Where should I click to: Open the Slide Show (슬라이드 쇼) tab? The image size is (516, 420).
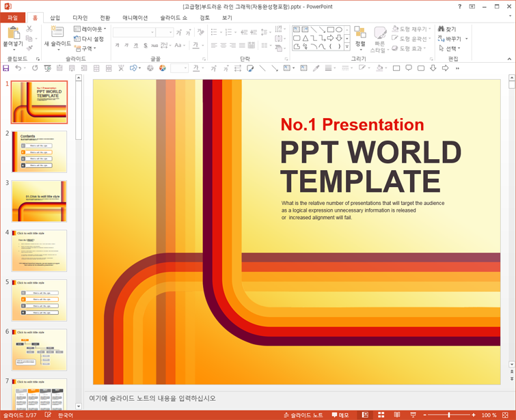(174, 18)
